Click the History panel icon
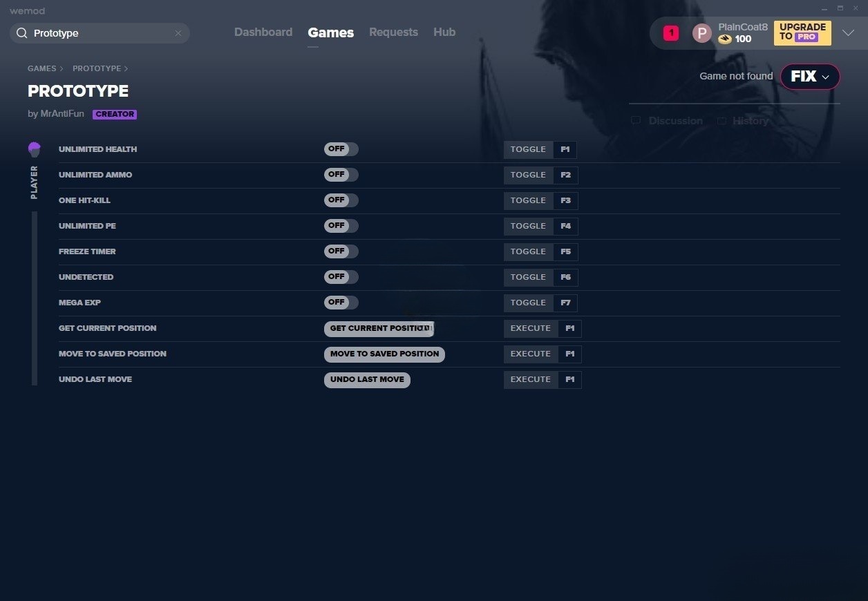This screenshot has height=601, width=868. pyautogui.click(x=721, y=121)
